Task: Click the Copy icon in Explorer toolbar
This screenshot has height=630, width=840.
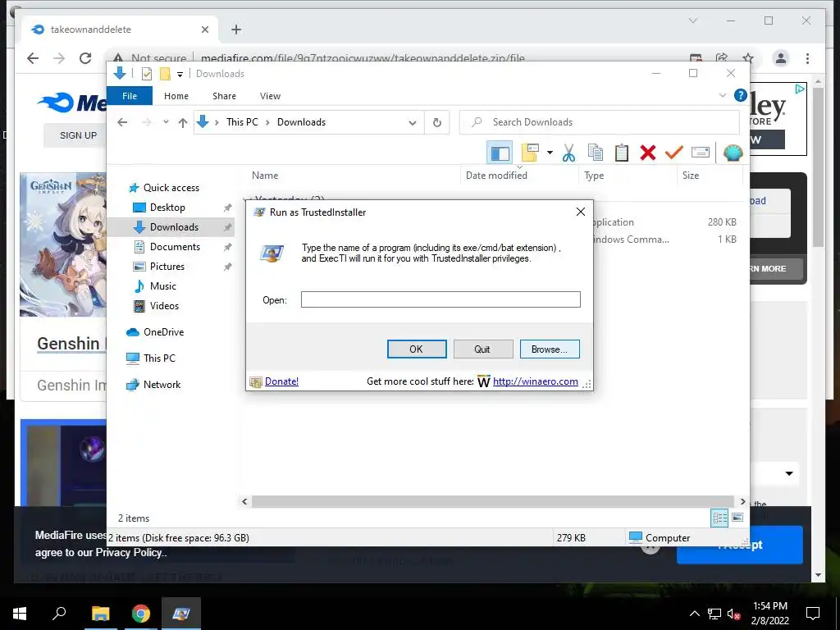Action: (596, 153)
